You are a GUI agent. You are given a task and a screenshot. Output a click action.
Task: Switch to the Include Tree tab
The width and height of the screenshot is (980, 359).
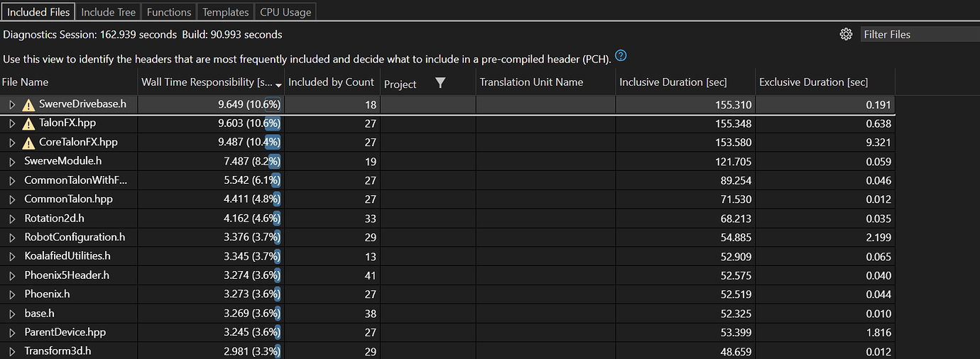pos(108,12)
